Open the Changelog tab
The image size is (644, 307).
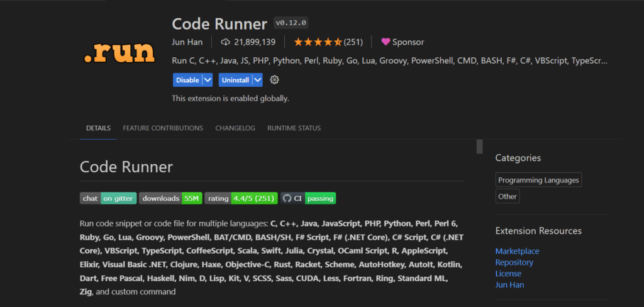(235, 128)
